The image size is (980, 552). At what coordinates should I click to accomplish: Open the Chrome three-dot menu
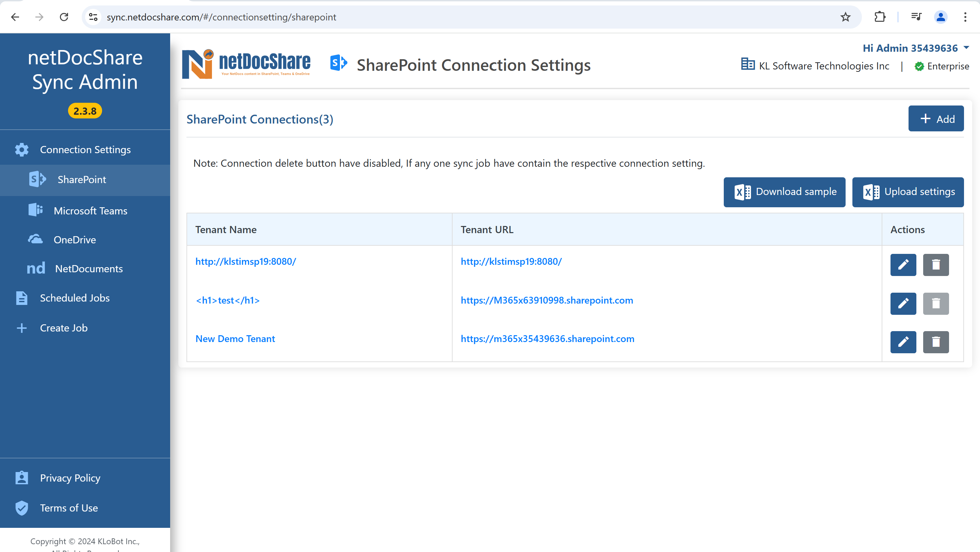click(x=965, y=17)
